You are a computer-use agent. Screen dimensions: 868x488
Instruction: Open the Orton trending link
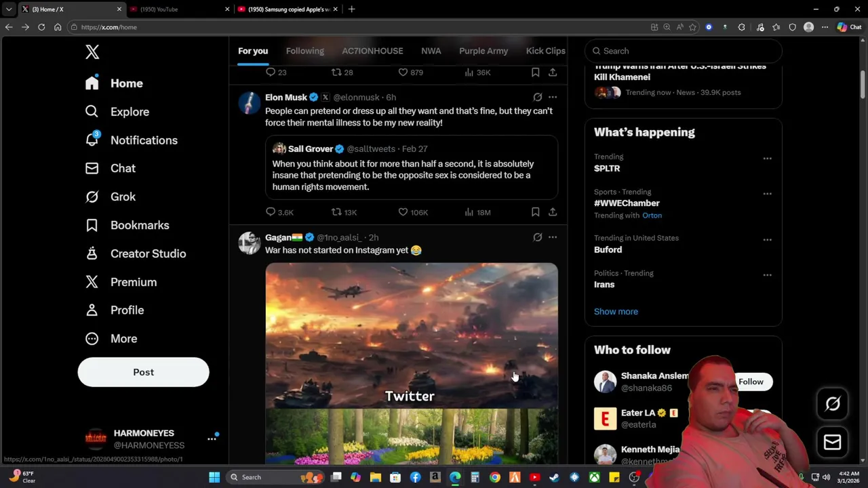click(652, 216)
